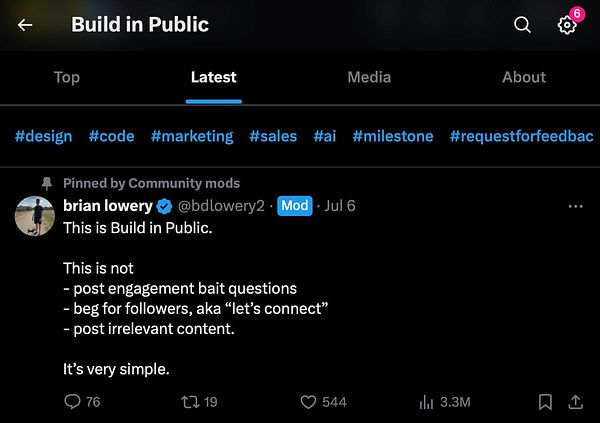Go back using the left arrow

25,25
